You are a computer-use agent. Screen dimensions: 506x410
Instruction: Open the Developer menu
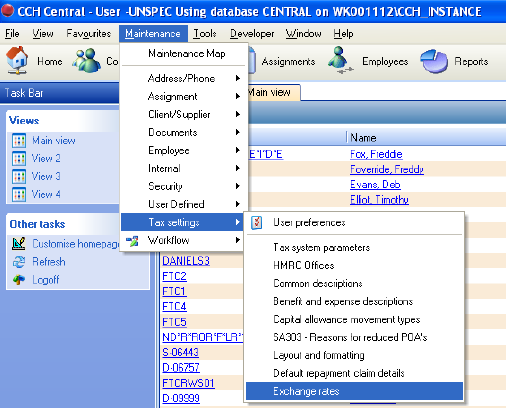(252, 34)
